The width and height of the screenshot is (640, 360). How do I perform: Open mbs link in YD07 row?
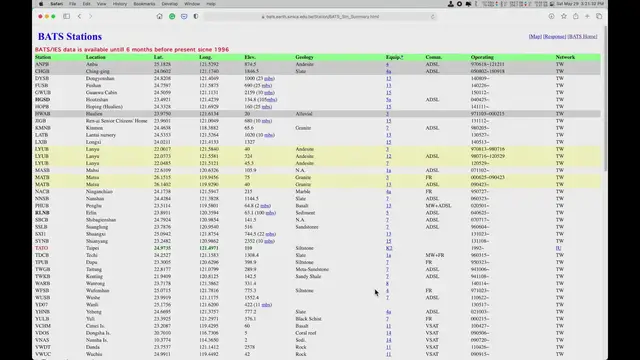click(x=267, y=305)
